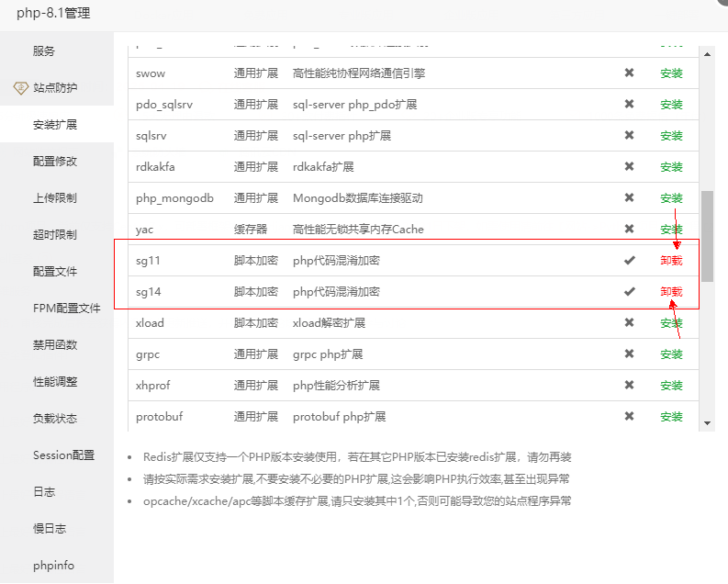This screenshot has height=584, width=728.
Task: Open the phpinfo tab
Action: [x=53, y=566]
